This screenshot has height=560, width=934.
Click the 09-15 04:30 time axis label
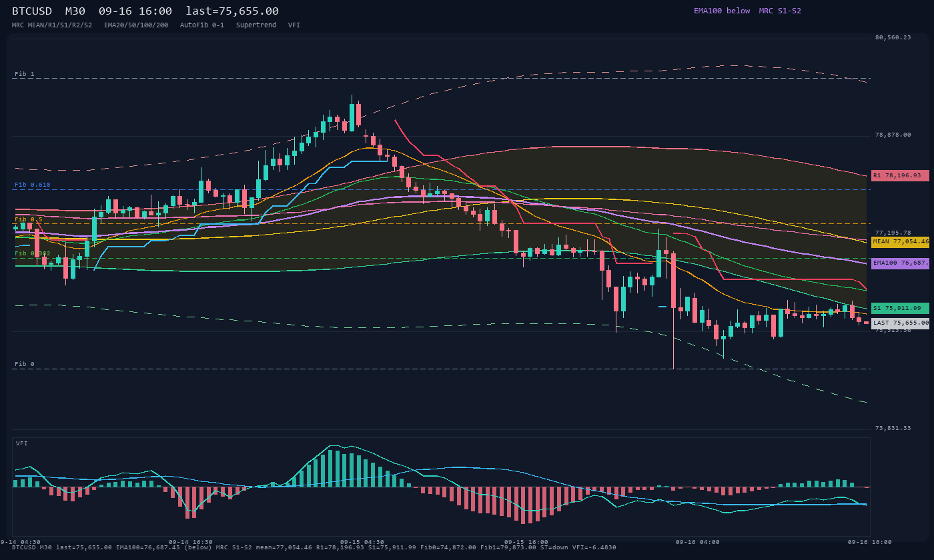tap(362, 542)
